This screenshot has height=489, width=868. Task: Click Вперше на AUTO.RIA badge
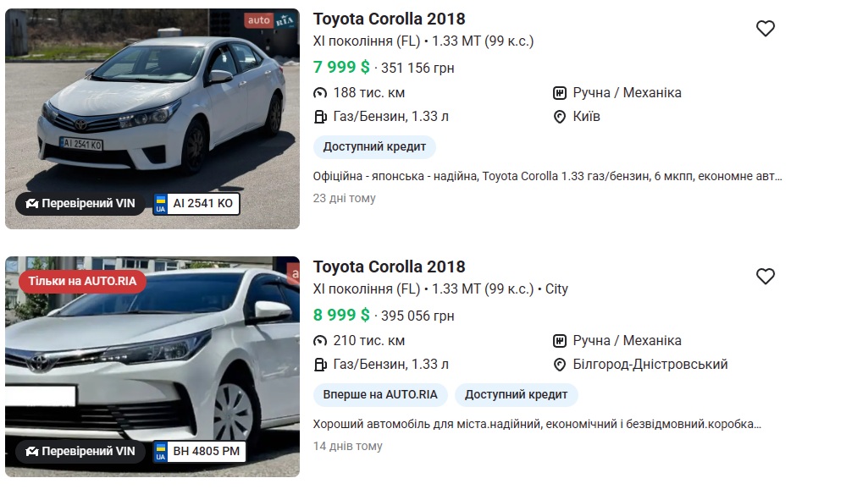[x=380, y=394]
